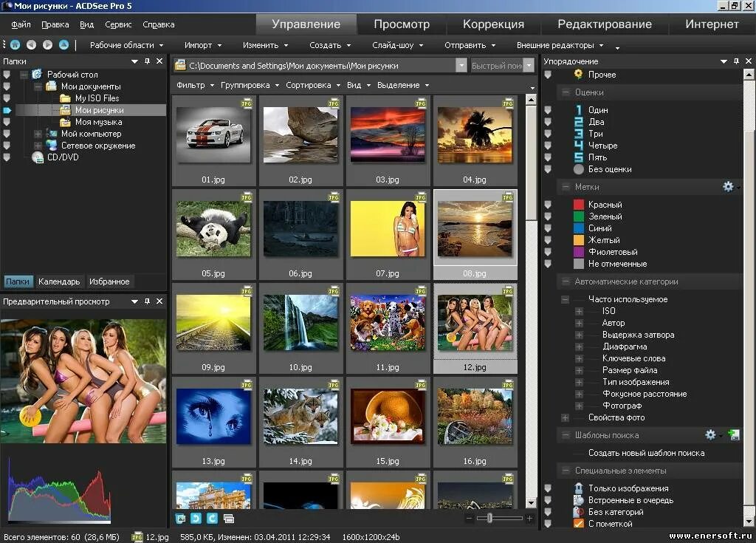Switch to the Просмотр mode tab

(402, 24)
